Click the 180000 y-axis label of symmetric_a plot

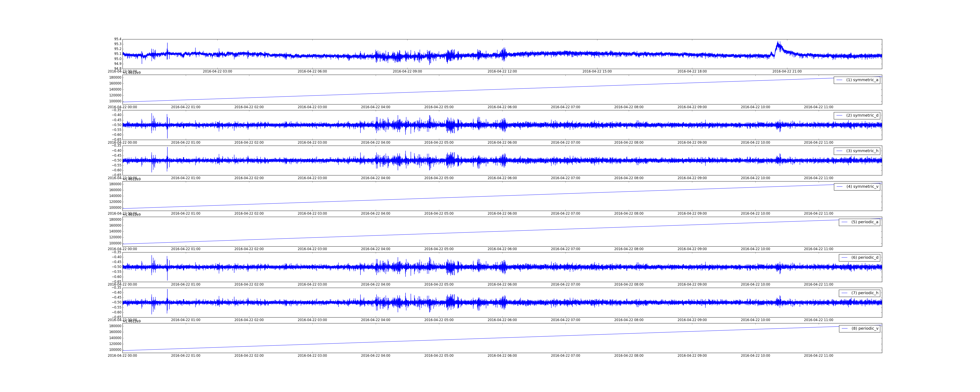coord(115,77)
